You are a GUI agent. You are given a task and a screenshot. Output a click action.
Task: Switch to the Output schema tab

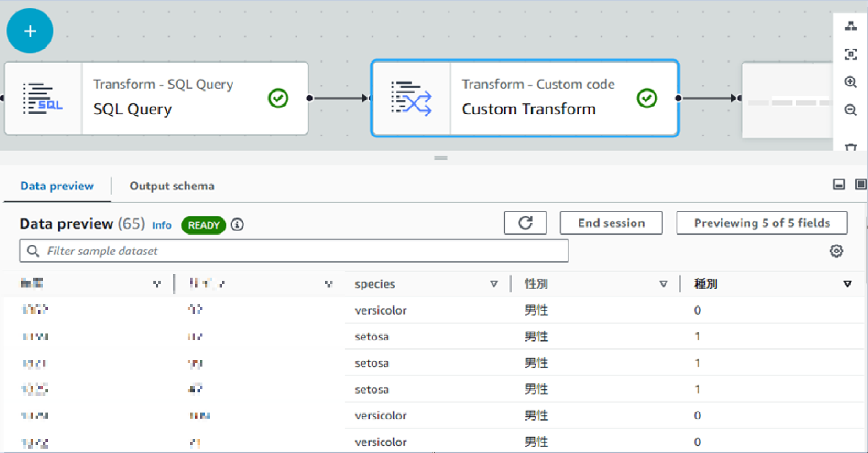pyautogui.click(x=172, y=186)
